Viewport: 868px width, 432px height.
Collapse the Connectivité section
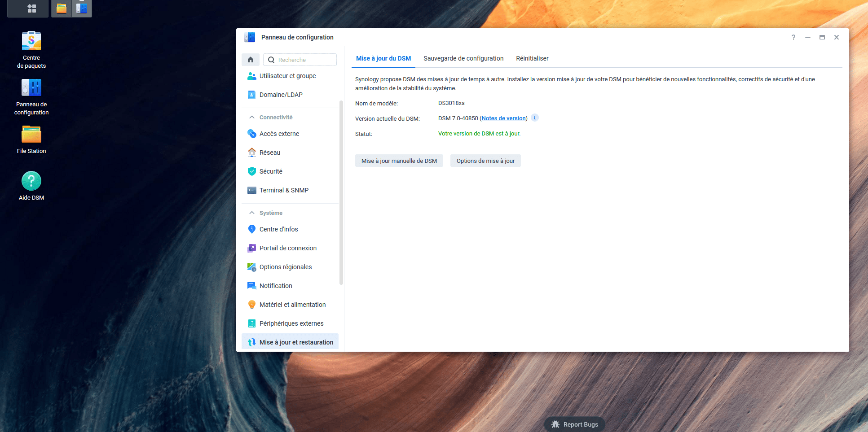(x=252, y=117)
